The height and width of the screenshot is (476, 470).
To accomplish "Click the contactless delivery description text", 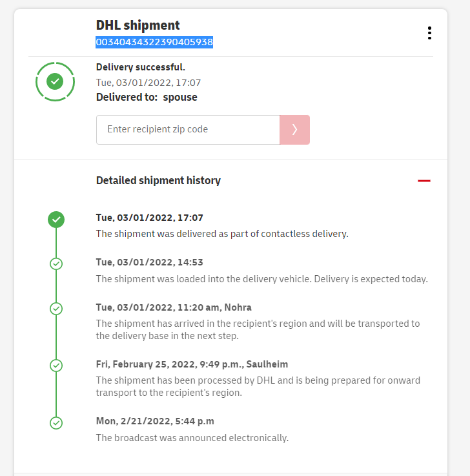I will click(x=221, y=234).
